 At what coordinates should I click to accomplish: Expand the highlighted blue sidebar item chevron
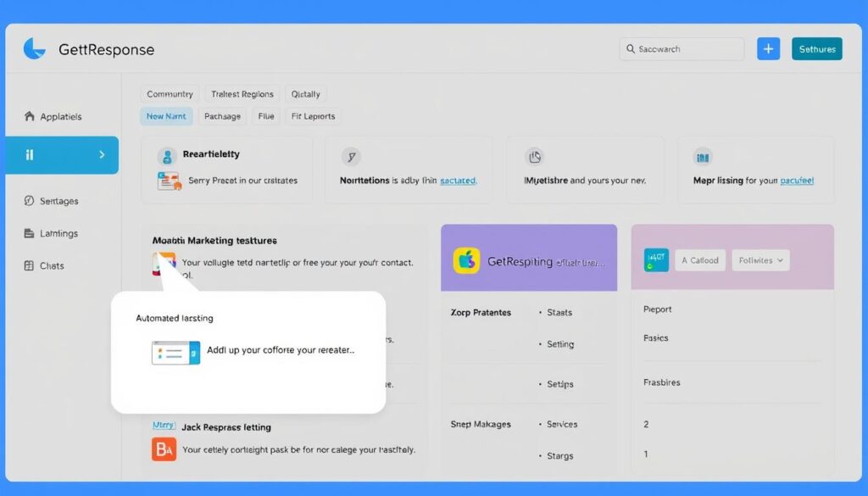(x=102, y=155)
